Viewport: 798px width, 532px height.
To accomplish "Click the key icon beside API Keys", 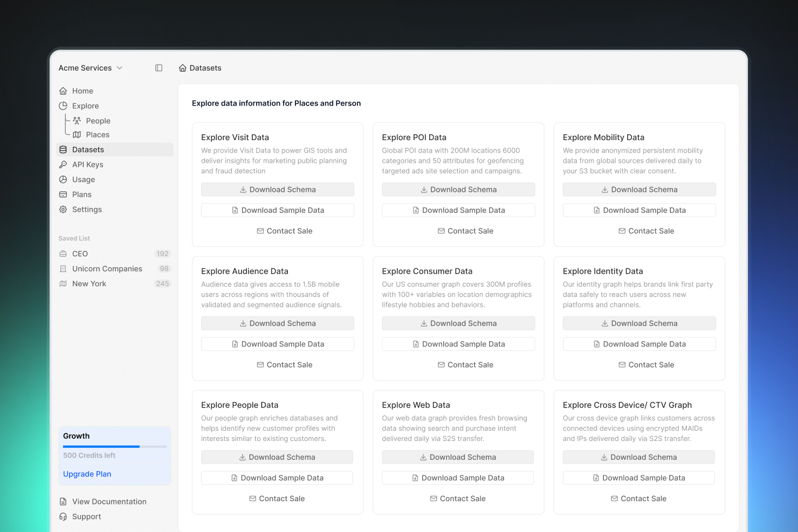I will [x=63, y=165].
